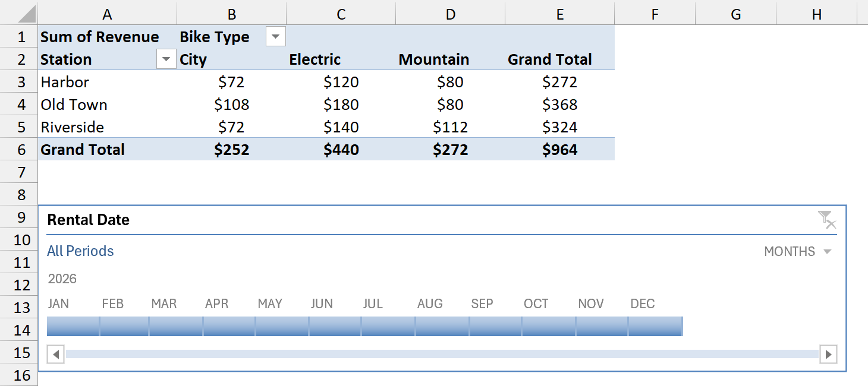
Task: Select column B header
Action: tap(232, 14)
